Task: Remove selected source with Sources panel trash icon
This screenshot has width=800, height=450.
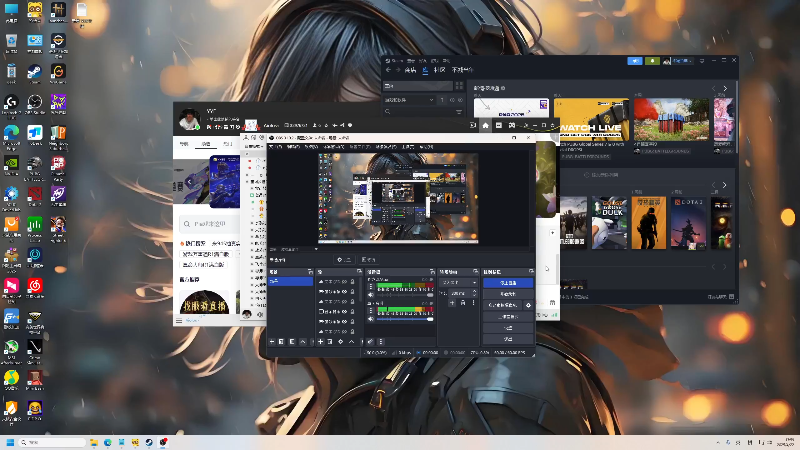Action: point(330,342)
